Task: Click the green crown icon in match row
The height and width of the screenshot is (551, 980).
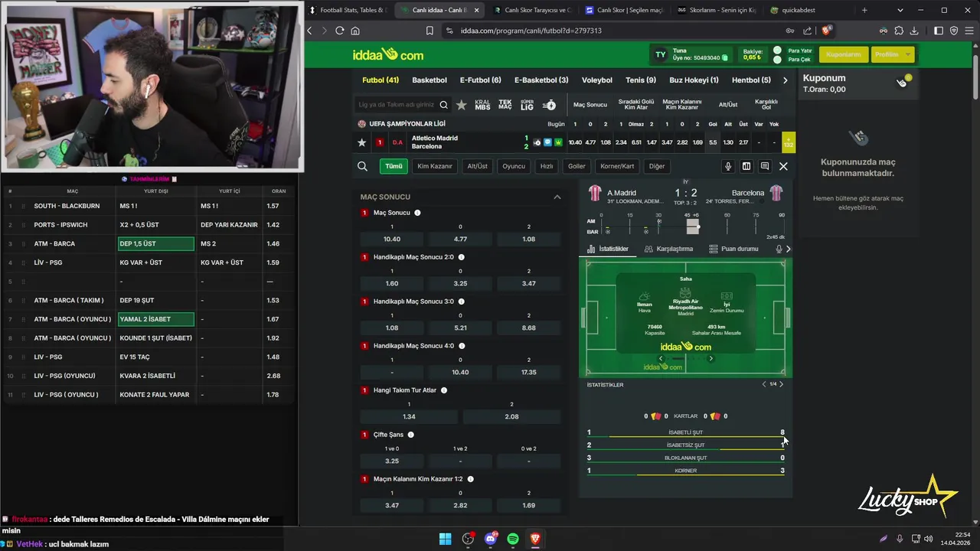Action: tap(558, 142)
